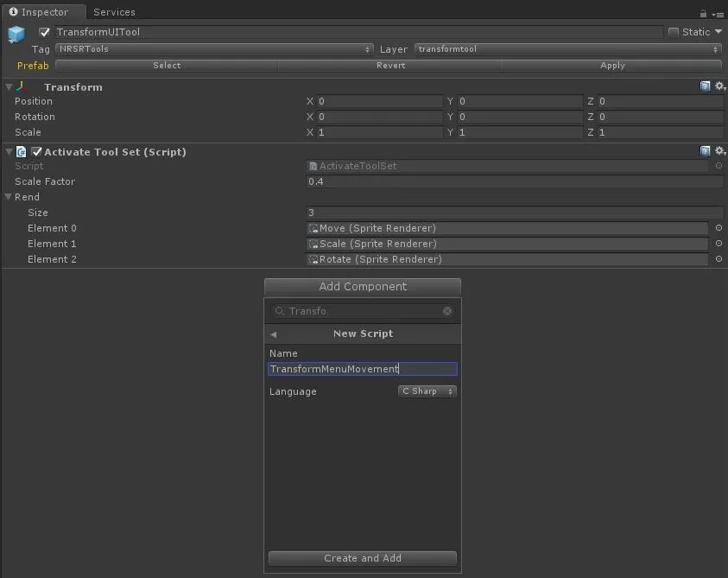Click the New Script header
This screenshot has height=578, width=728.
point(363,333)
